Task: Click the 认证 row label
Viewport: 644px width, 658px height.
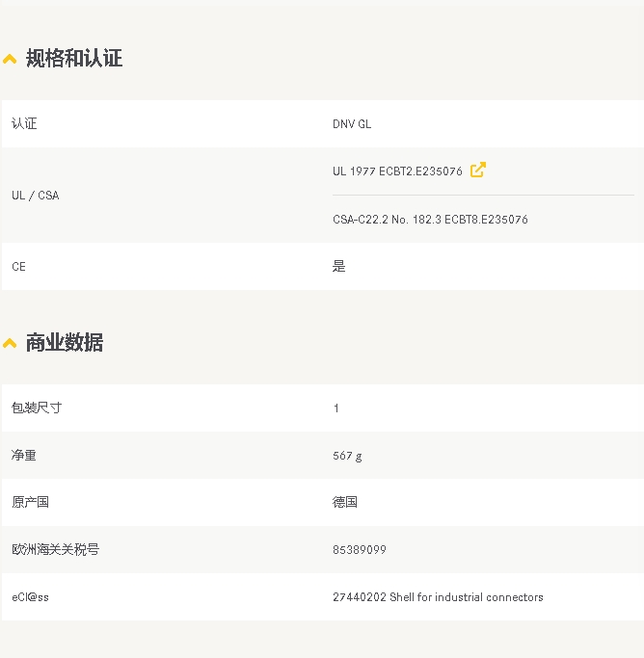Action: pos(24,124)
